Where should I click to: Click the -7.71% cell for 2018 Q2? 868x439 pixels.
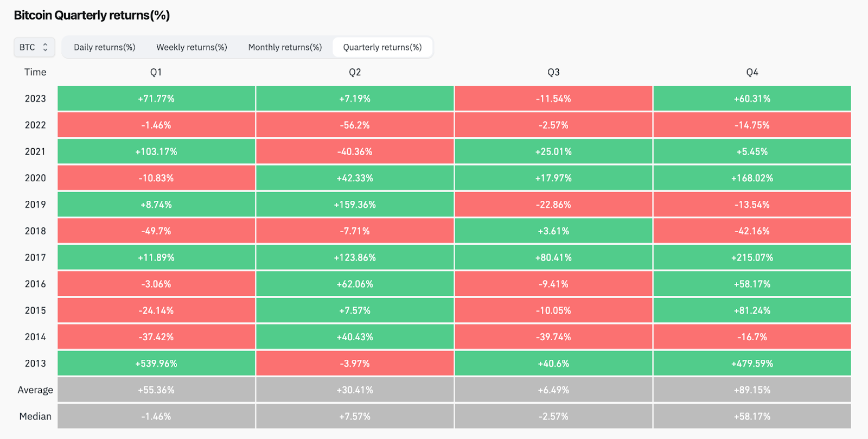pyautogui.click(x=355, y=231)
